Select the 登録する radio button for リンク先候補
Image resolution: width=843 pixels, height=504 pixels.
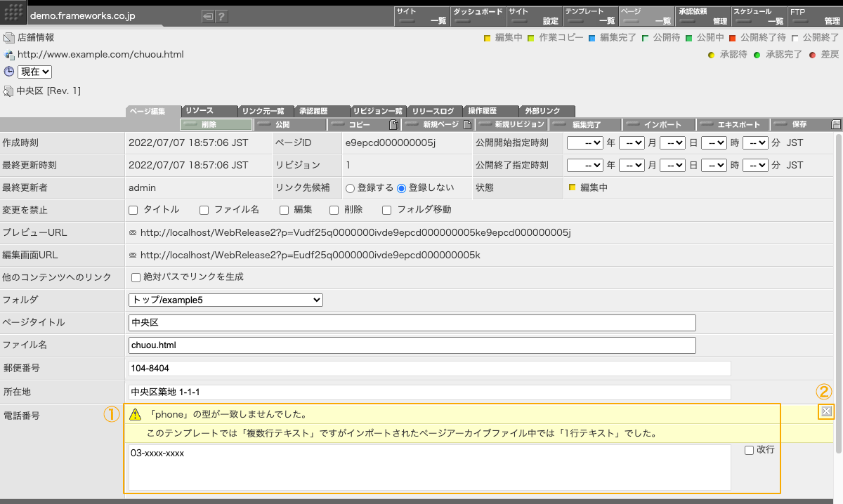click(351, 187)
